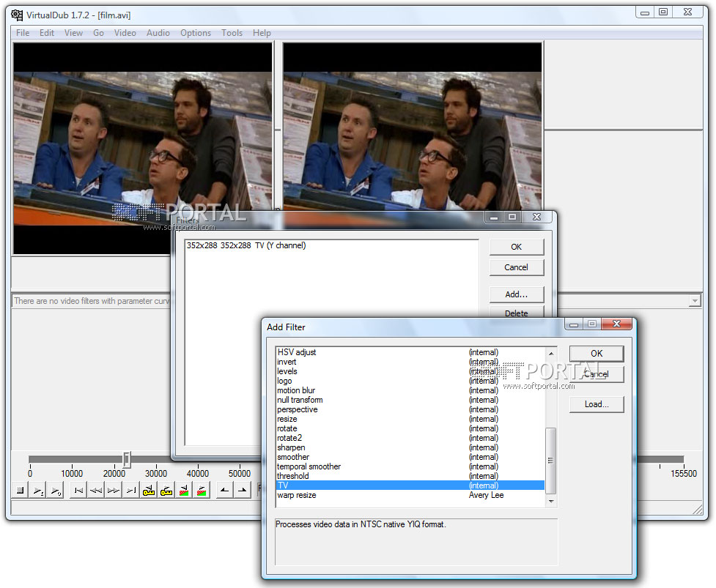The image size is (716, 588).
Task: Select the null transform filter
Action: [x=410, y=400]
